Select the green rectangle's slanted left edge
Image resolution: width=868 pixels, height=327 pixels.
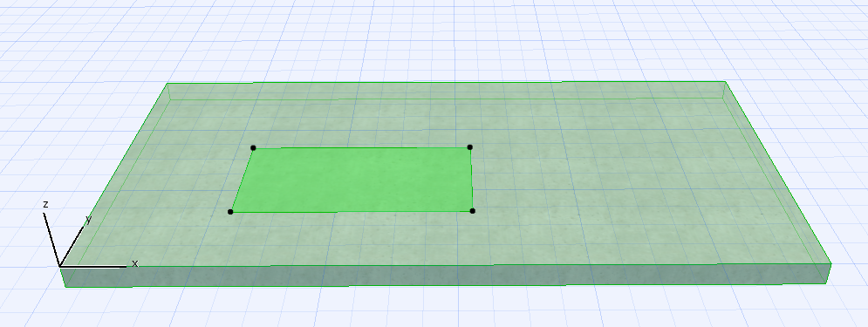pyautogui.click(x=242, y=180)
